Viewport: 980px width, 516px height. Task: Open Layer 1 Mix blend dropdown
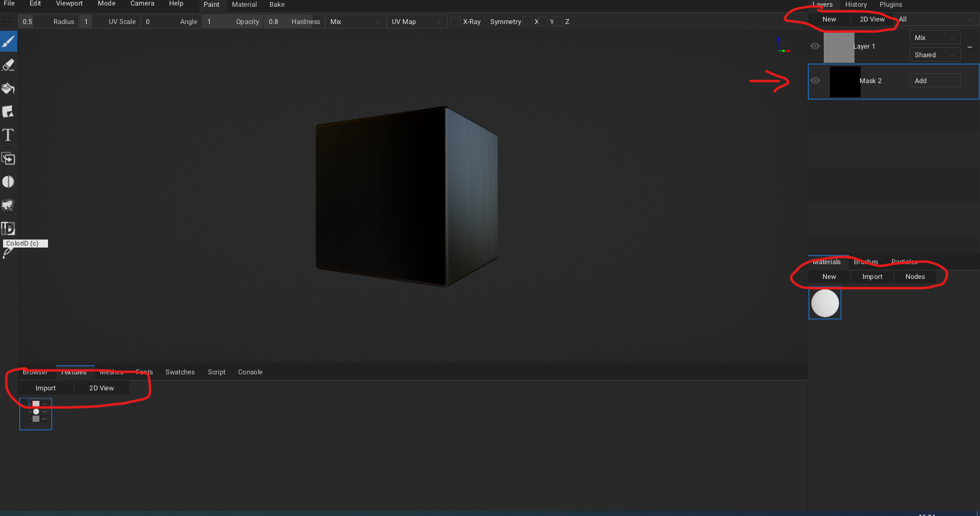pos(935,38)
